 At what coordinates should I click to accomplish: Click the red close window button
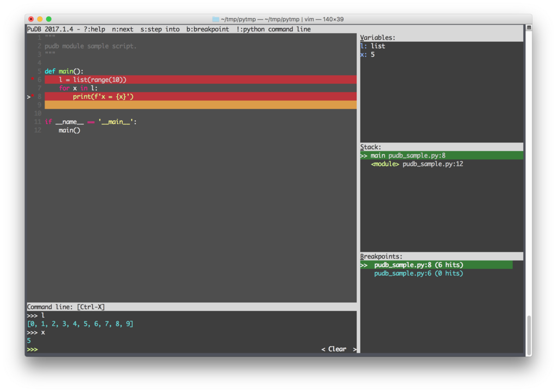click(x=31, y=19)
